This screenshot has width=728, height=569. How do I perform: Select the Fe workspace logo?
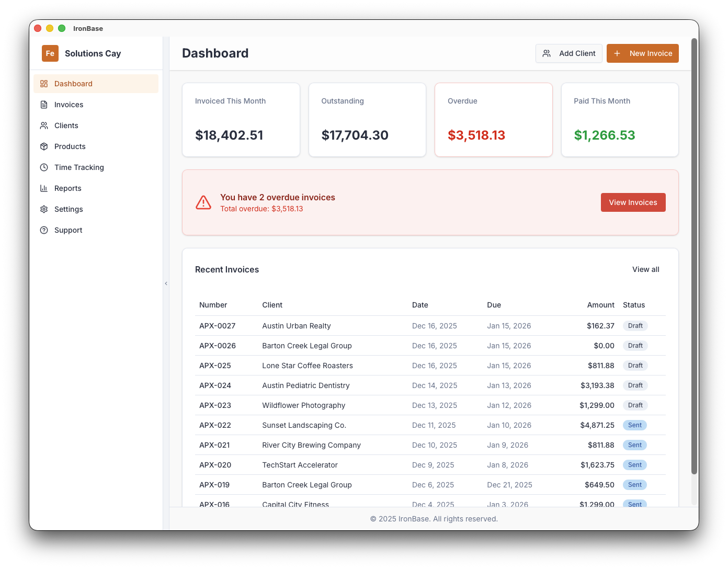click(50, 53)
